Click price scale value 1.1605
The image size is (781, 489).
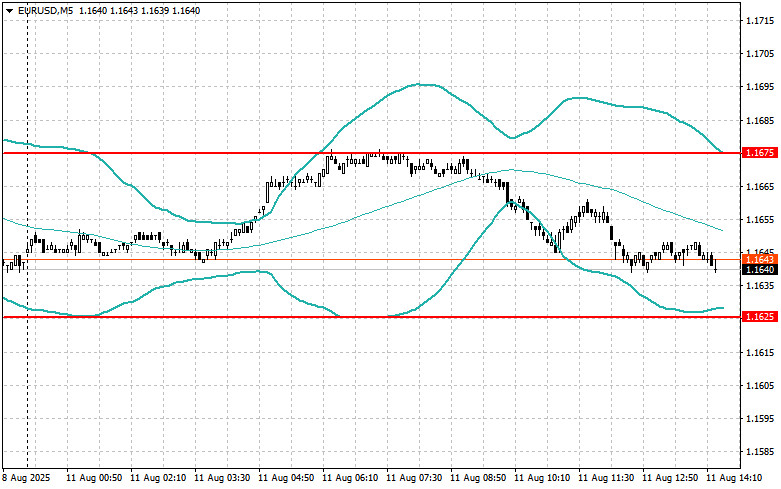(760, 385)
